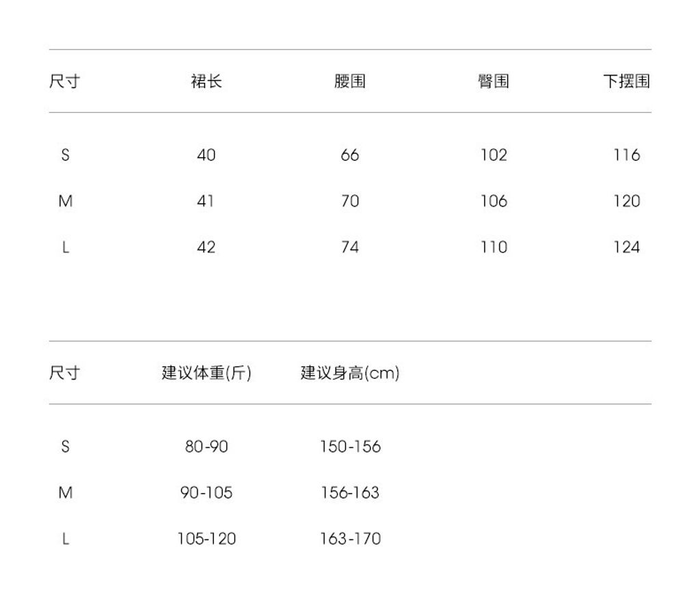The height and width of the screenshot is (601, 700).
Task: Click skirt length value 40
Action: [x=206, y=155]
